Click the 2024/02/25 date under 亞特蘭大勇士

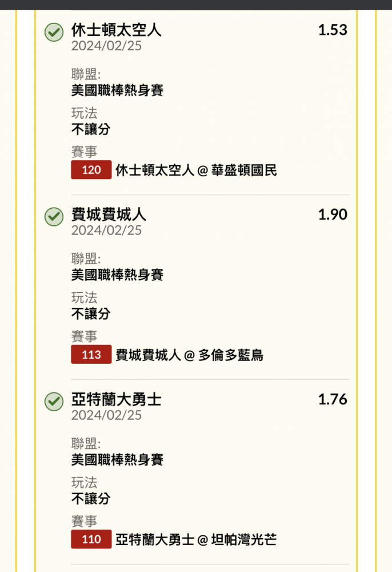[x=106, y=415]
